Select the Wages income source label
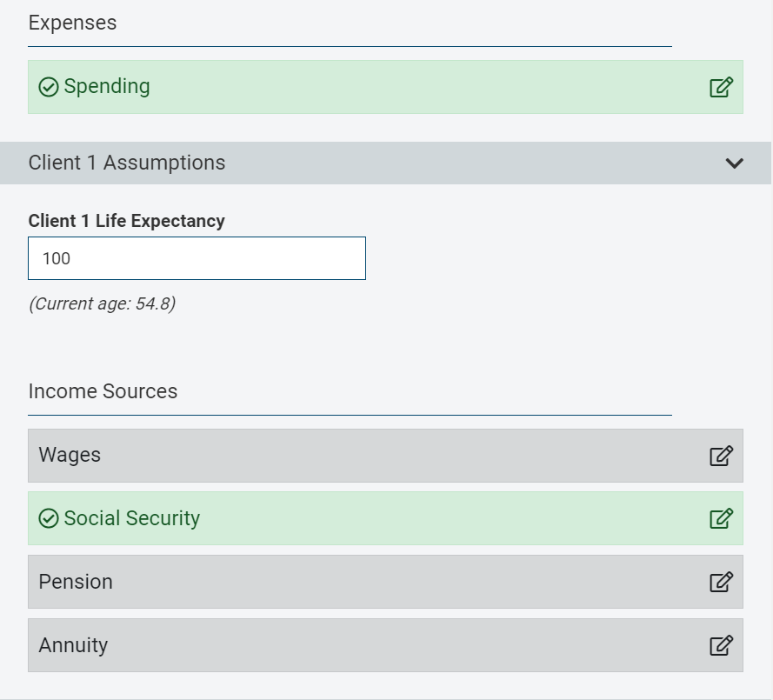The height and width of the screenshot is (700, 773). pos(70,455)
